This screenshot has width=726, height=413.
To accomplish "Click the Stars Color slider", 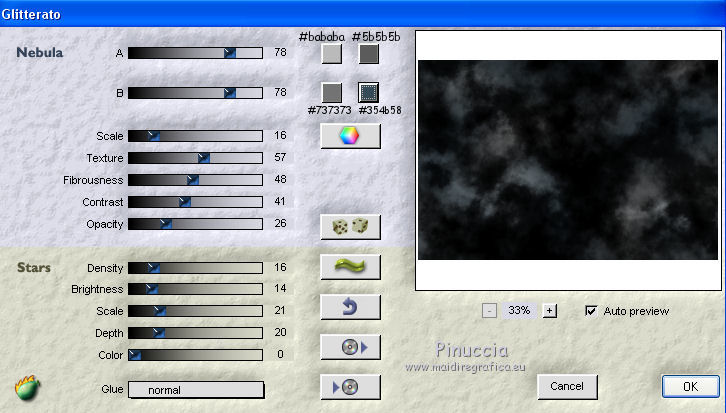I will [x=195, y=355].
